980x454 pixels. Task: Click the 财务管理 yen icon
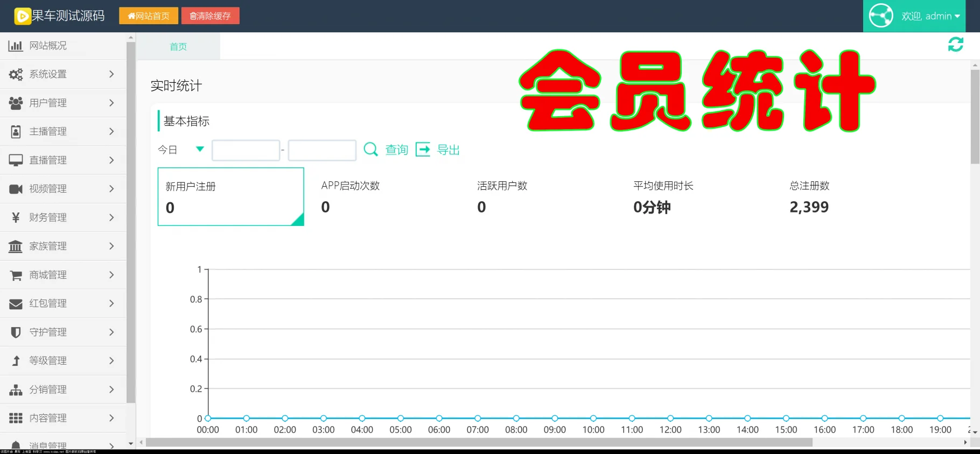tap(16, 217)
